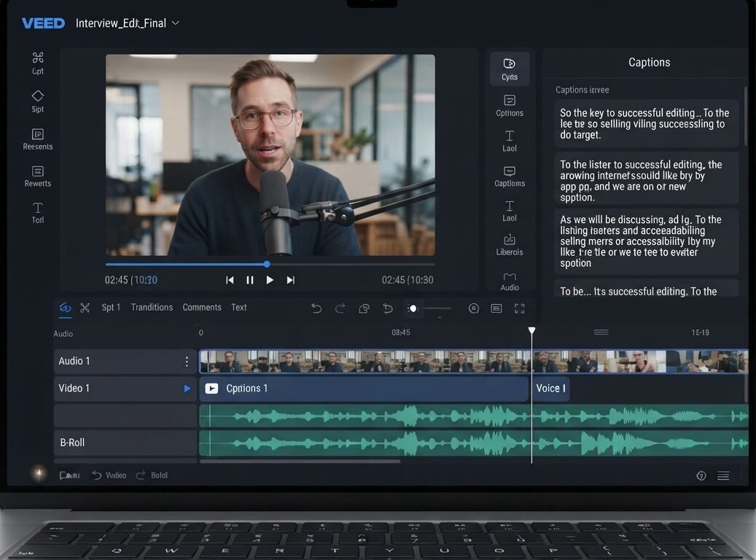Select the Voice I clip

coord(550,389)
